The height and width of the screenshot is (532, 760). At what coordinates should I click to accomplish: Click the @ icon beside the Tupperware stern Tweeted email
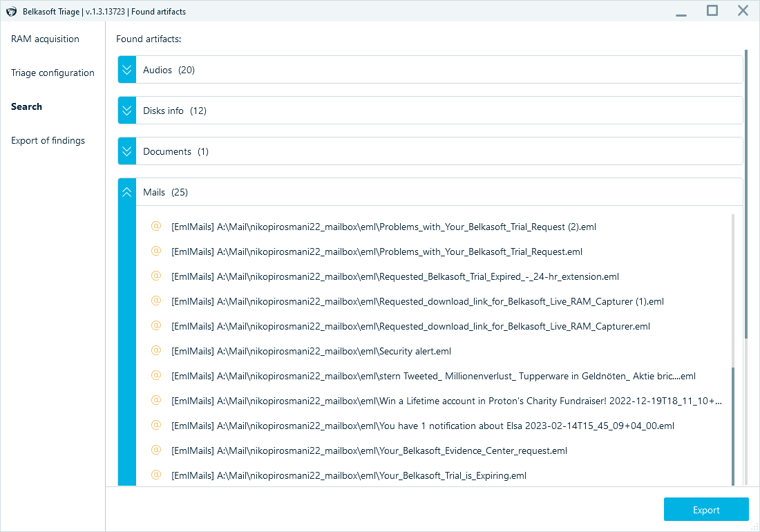coord(156,375)
